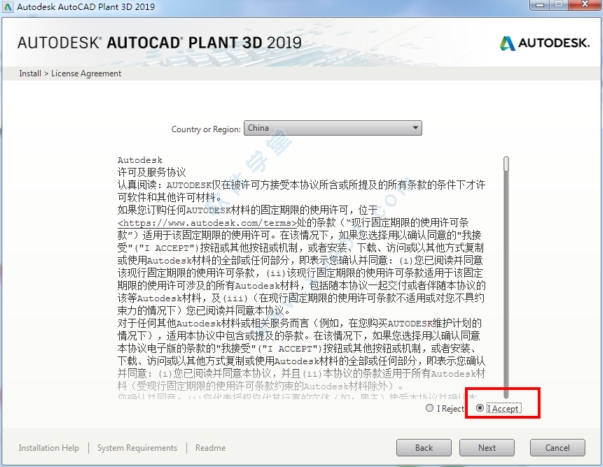Minimize the installer window

pyautogui.click(x=540, y=5)
